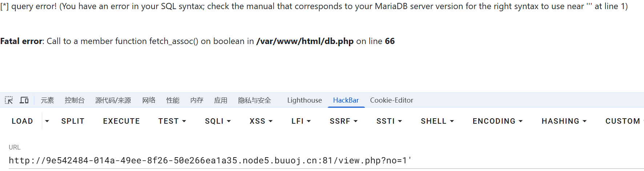Switch to the Lighthouse tab
The width and height of the screenshot is (644, 171).
tap(305, 100)
